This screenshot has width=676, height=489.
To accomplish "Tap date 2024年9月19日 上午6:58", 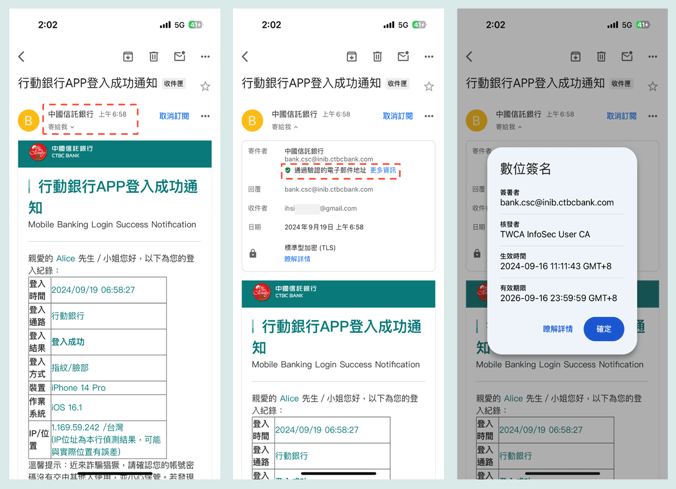I will (x=324, y=227).
